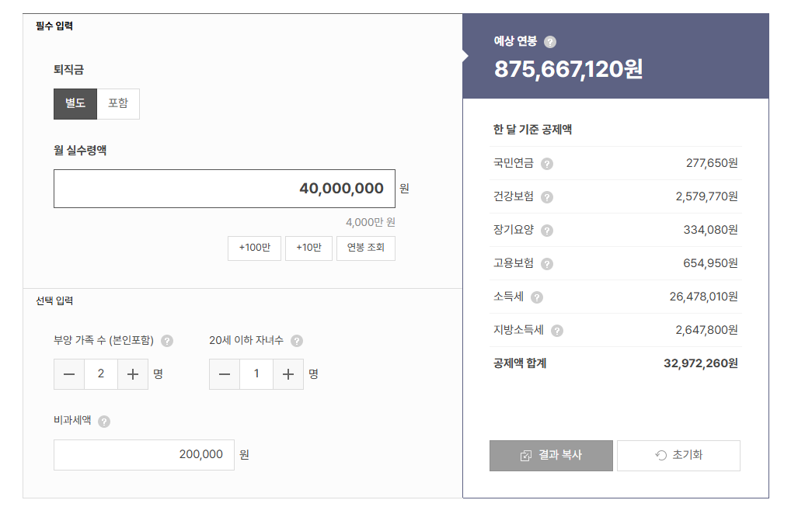This screenshot has height=514, width=812.
Task: Focus the 월 실수령액 input field
Action: [x=225, y=189]
